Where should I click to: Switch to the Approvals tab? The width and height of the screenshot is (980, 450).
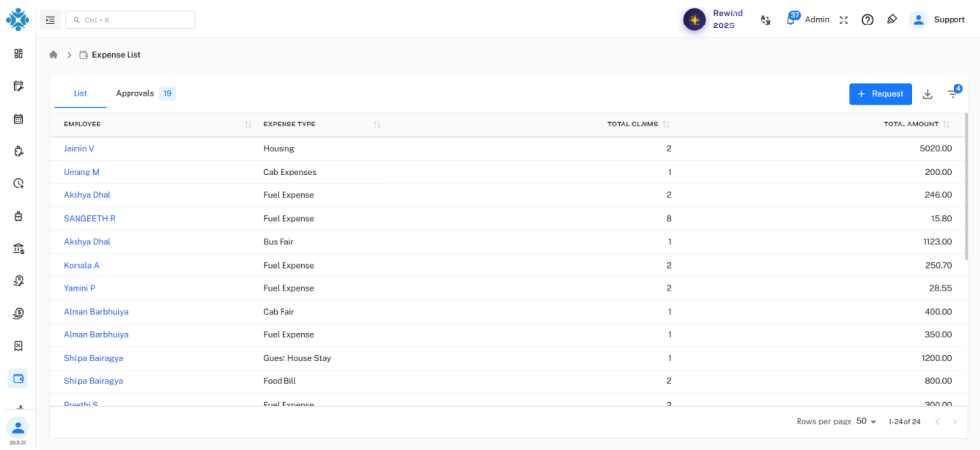click(145, 94)
